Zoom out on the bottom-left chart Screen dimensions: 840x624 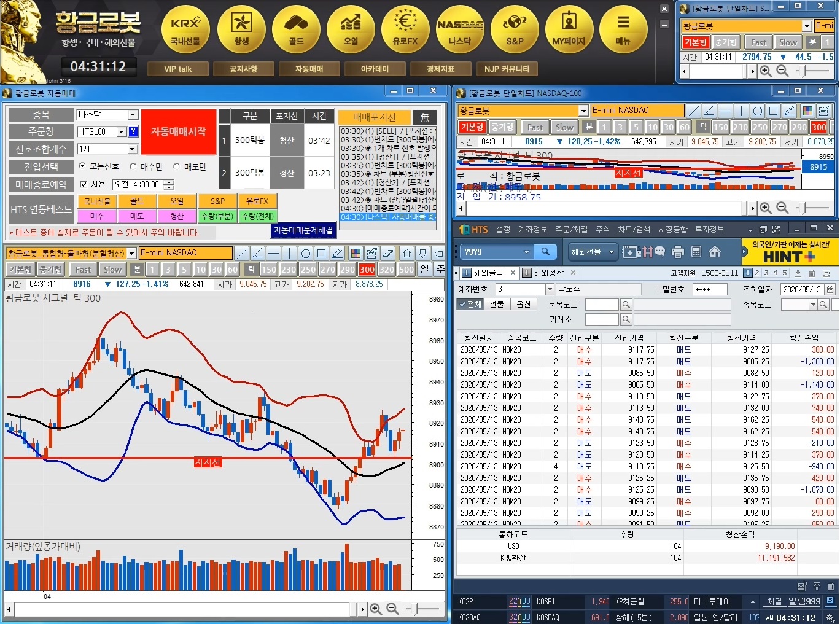pos(393,609)
